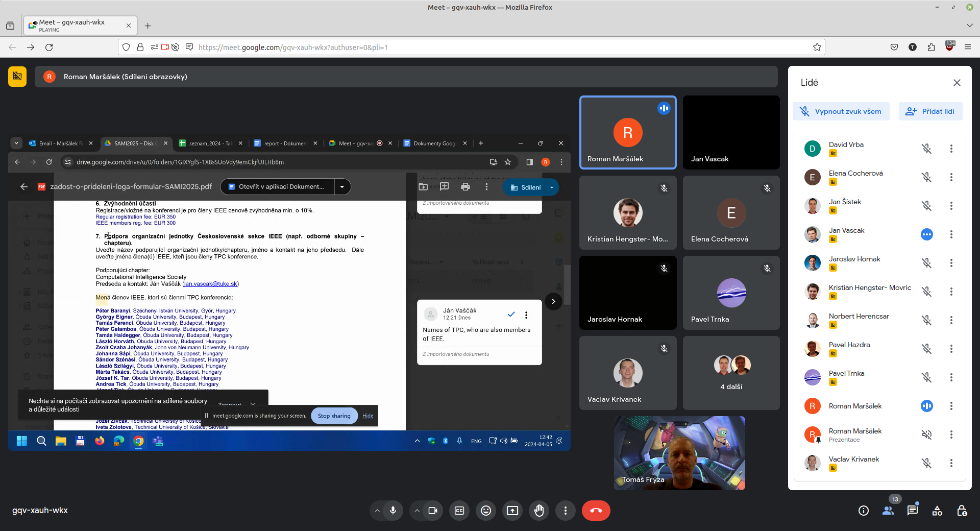Open more options for David Vrba

click(951, 149)
